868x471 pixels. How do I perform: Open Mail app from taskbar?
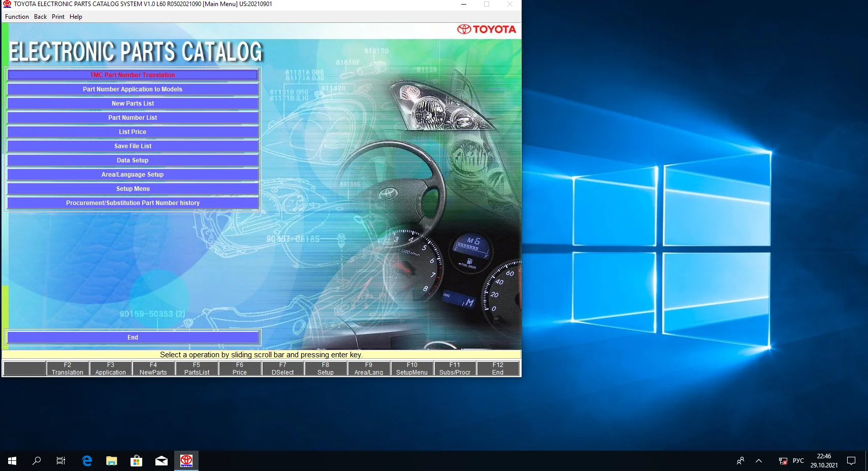coord(162,461)
